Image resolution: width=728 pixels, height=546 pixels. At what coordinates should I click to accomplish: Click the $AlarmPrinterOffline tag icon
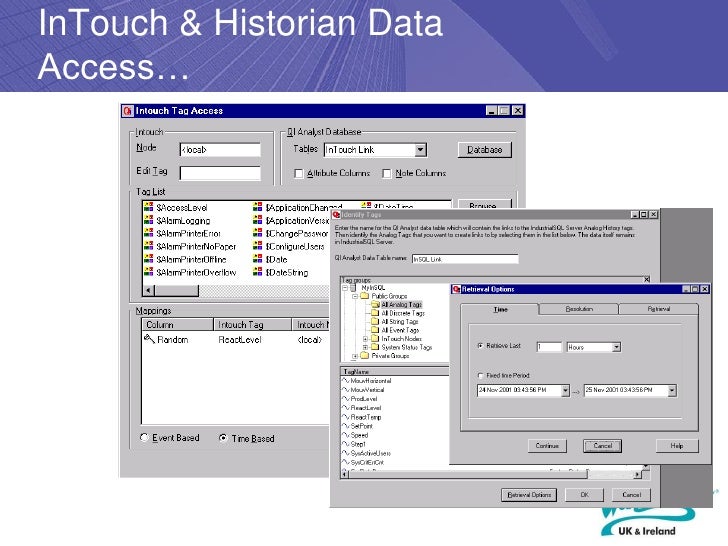tap(149, 259)
